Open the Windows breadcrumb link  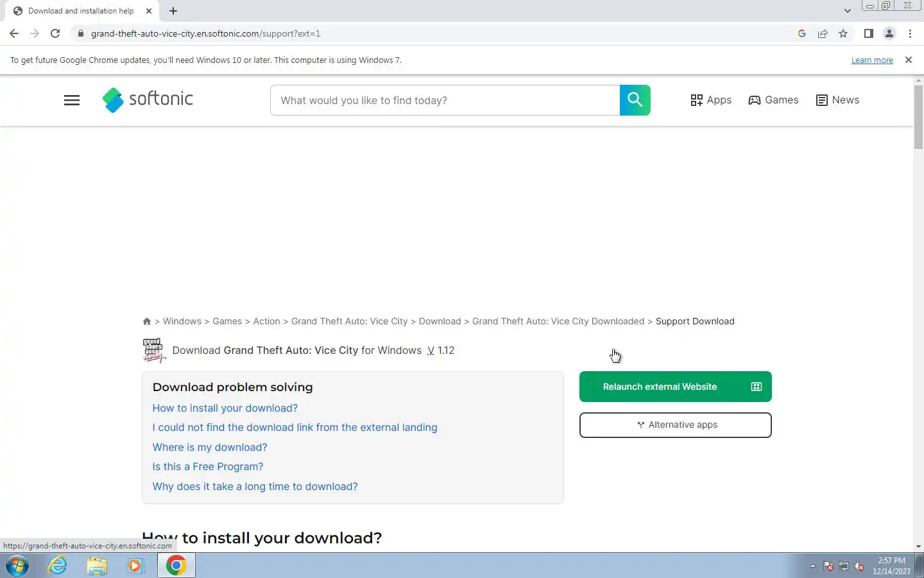[x=182, y=321]
